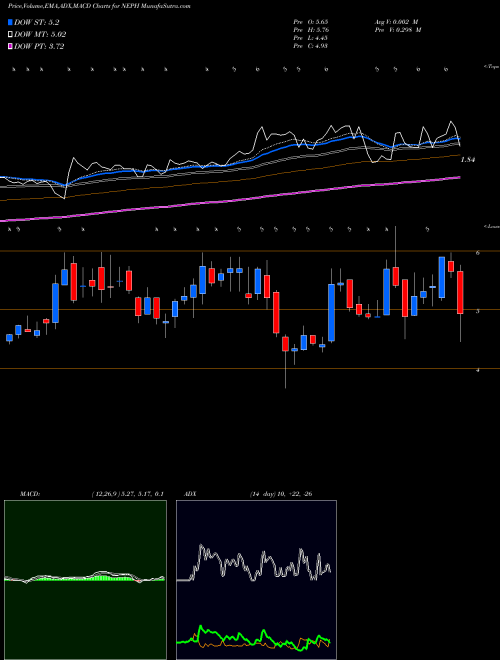
Task: Click the chart title mentioning NEPH MunafaSutra.com
Action: (x=99, y=6)
